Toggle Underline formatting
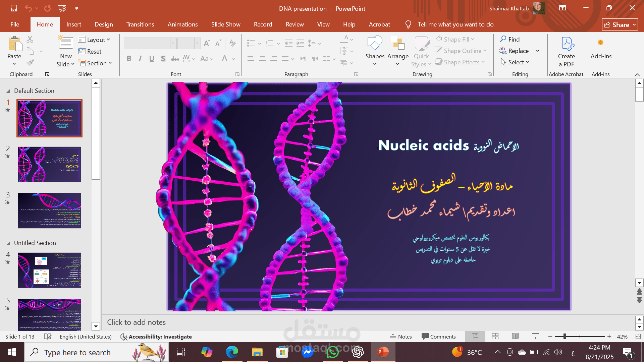The image size is (644, 362). (x=152, y=59)
